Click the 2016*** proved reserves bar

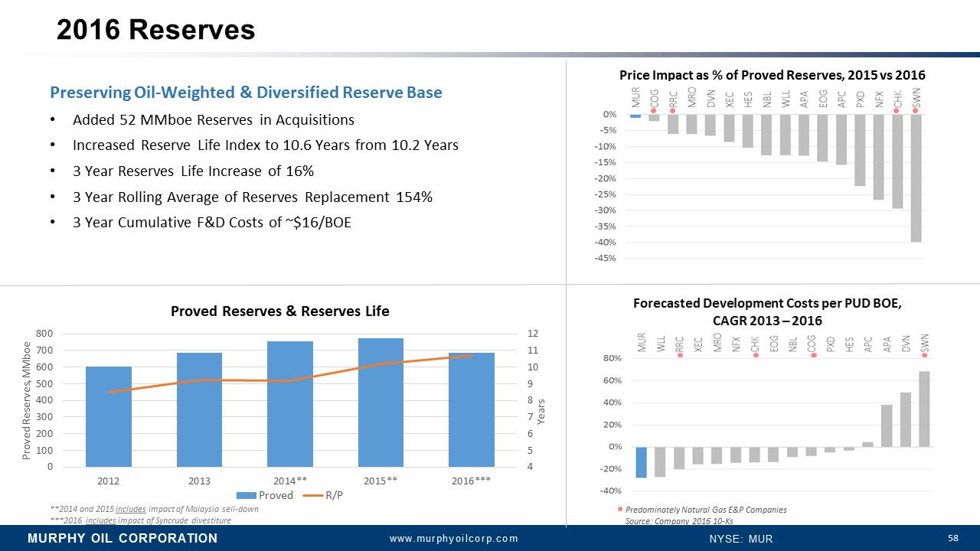472,409
